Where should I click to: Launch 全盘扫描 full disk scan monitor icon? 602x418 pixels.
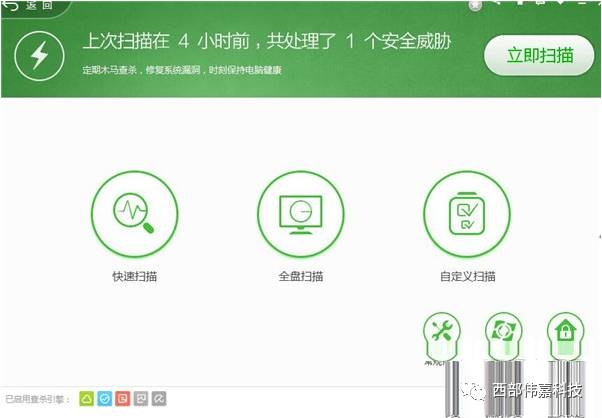point(301,214)
